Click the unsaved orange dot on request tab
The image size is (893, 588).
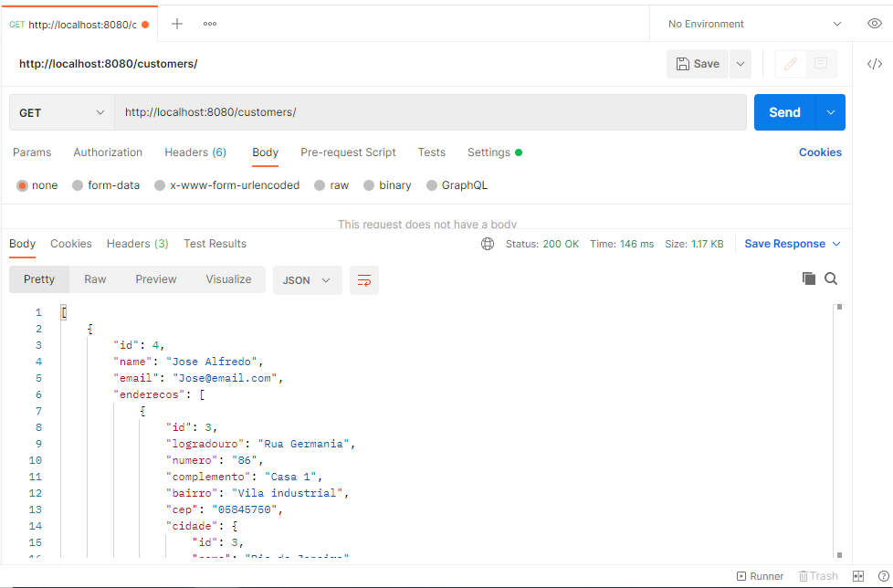(x=145, y=25)
